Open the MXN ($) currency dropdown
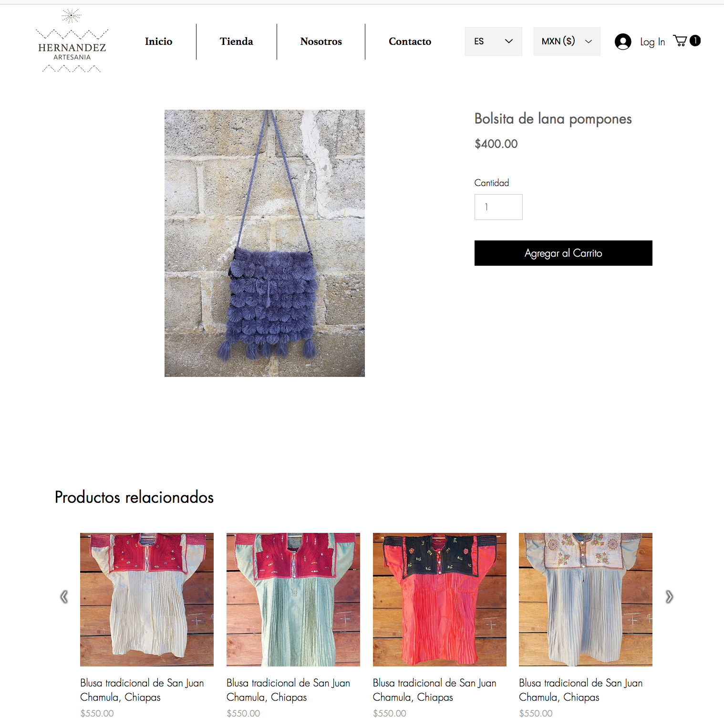The image size is (724, 728). [x=567, y=42]
